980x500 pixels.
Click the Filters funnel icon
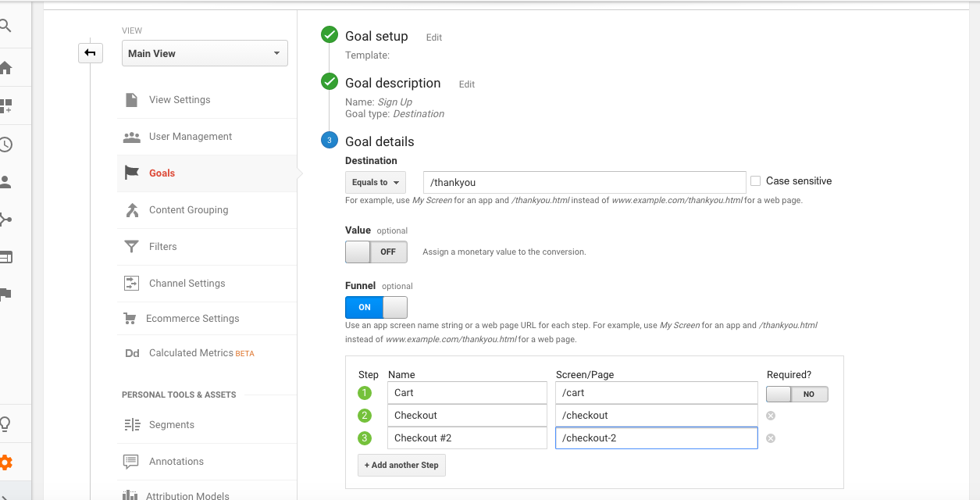click(131, 246)
